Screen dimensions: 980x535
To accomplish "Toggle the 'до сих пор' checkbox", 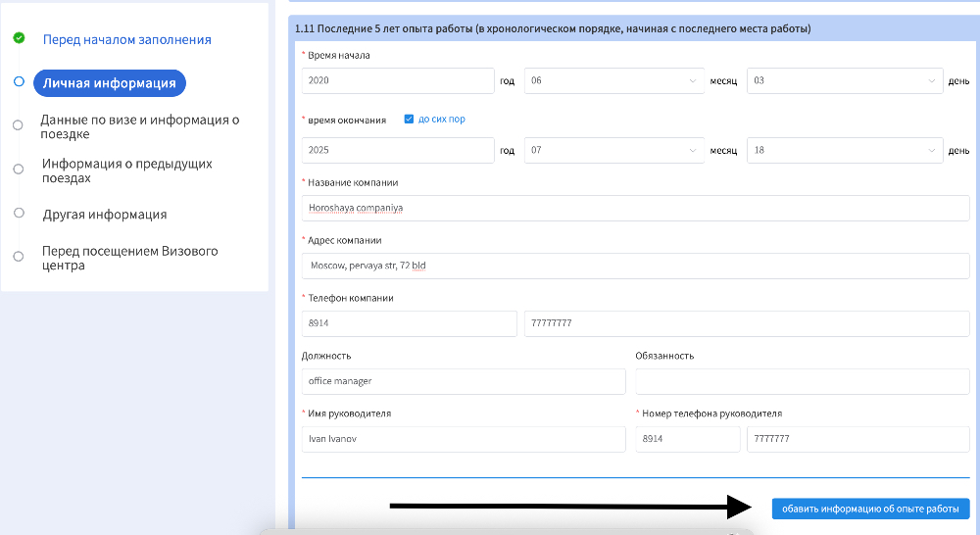I will click(409, 120).
